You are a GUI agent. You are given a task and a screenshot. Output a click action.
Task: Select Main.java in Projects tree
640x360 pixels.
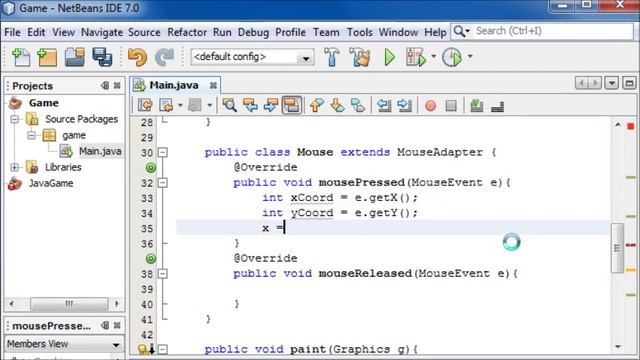point(100,151)
